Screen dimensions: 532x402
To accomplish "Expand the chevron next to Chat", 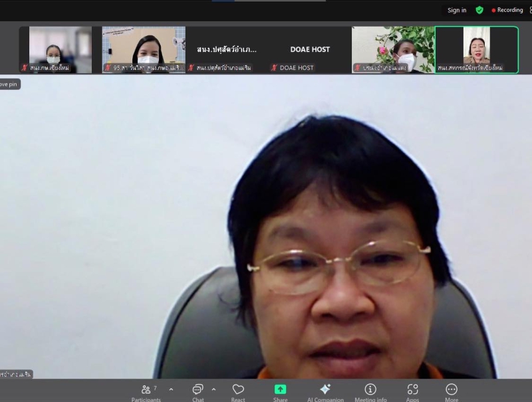I will pyautogui.click(x=213, y=388).
